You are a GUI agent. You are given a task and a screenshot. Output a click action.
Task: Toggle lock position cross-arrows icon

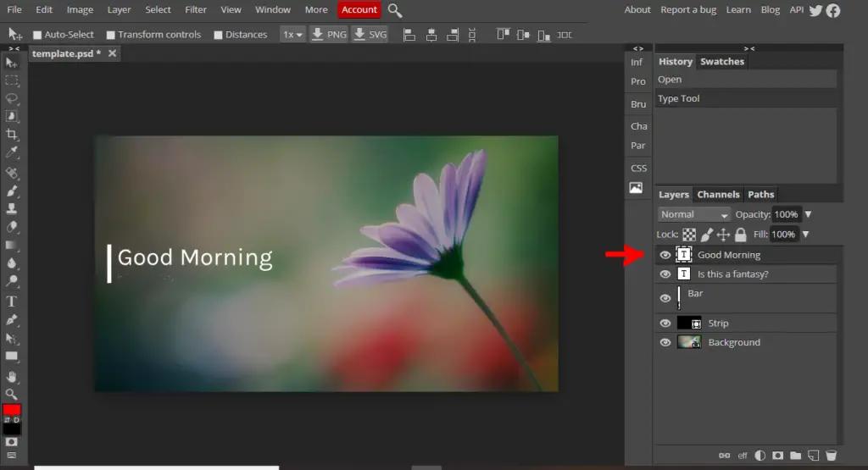[723, 235]
